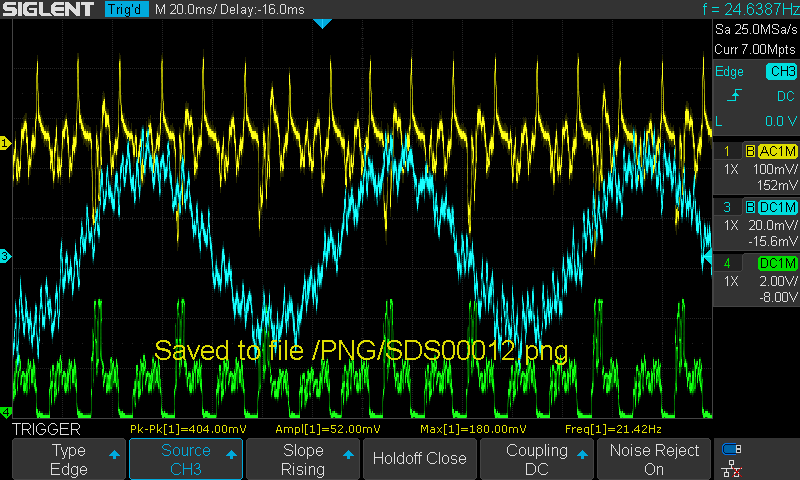The width and height of the screenshot is (800, 480).
Task: Click the Trig'd status indicator
Action: (x=127, y=9)
